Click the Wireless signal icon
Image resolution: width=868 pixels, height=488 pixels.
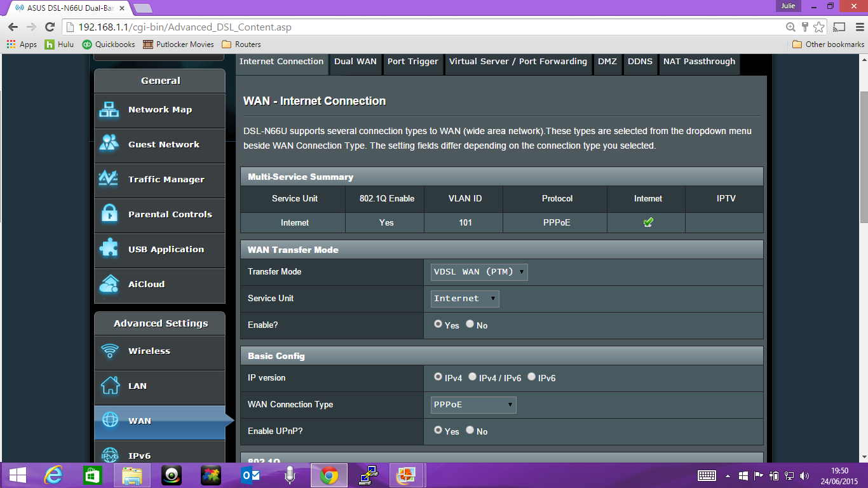click(x=110, y=351)
